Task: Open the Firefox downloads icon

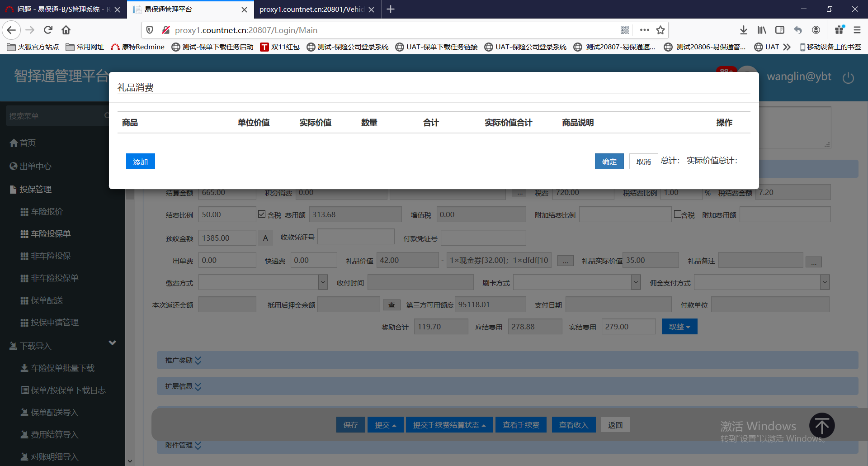Action: tap(743, 30)
